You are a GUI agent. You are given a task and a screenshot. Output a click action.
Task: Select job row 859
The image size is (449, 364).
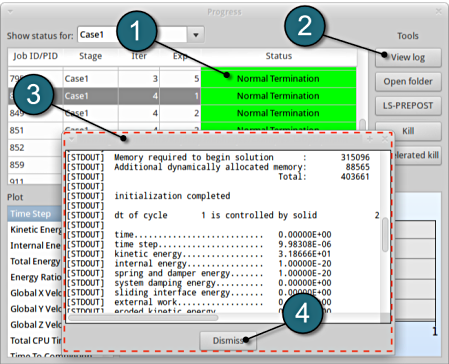pos(35,165)
